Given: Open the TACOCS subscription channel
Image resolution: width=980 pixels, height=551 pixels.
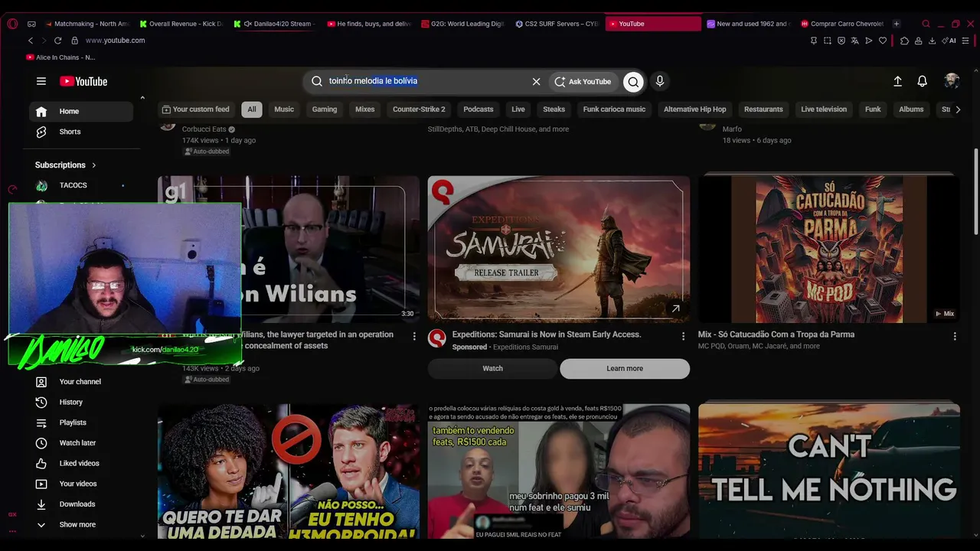Looking at the screenshot, I should (81, 185).
